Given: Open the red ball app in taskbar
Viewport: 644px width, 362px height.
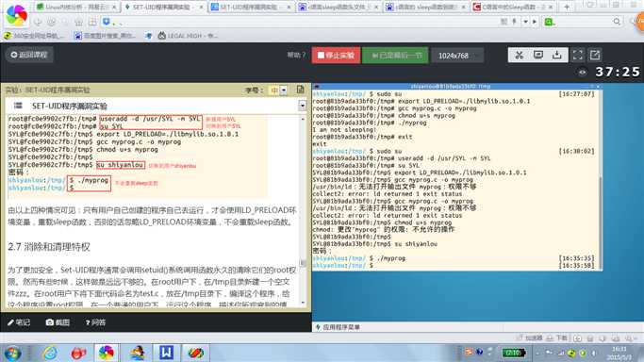Looking at the screenshot, I should (78, 353).
